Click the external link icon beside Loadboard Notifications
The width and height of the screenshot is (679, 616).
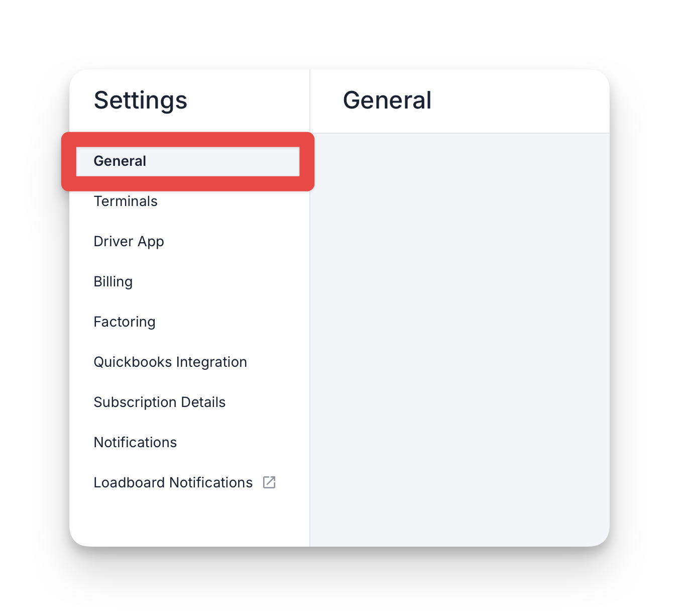(269, 482)
